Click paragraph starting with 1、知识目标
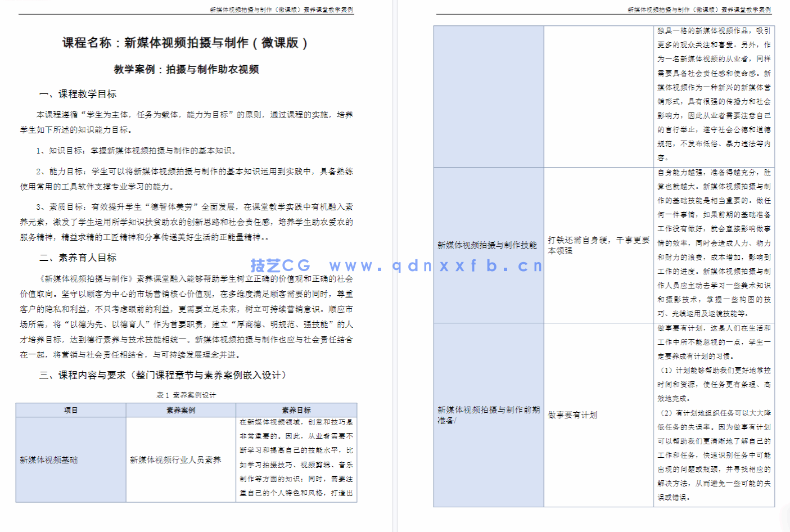Screen dimensions: 790x532 click(136, 151)
